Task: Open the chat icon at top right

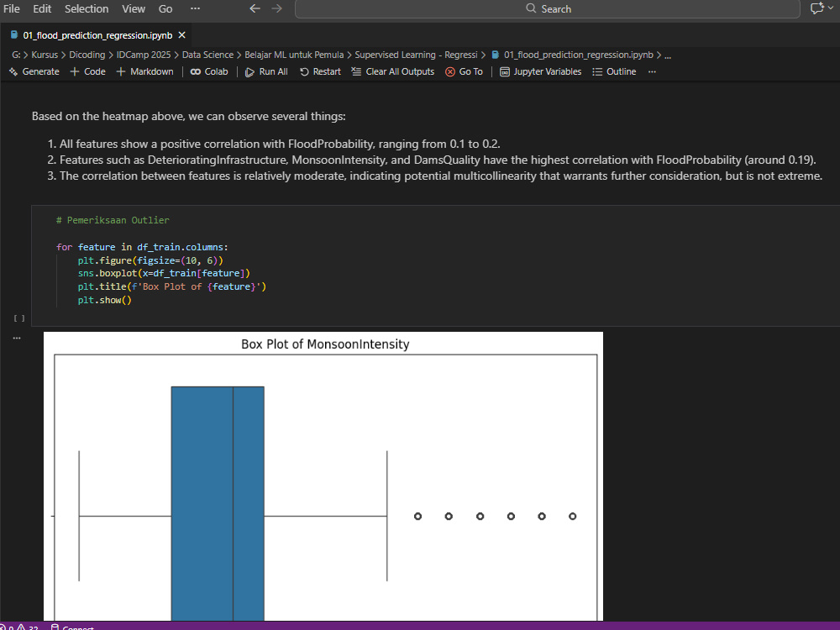Action: (816, 8)
